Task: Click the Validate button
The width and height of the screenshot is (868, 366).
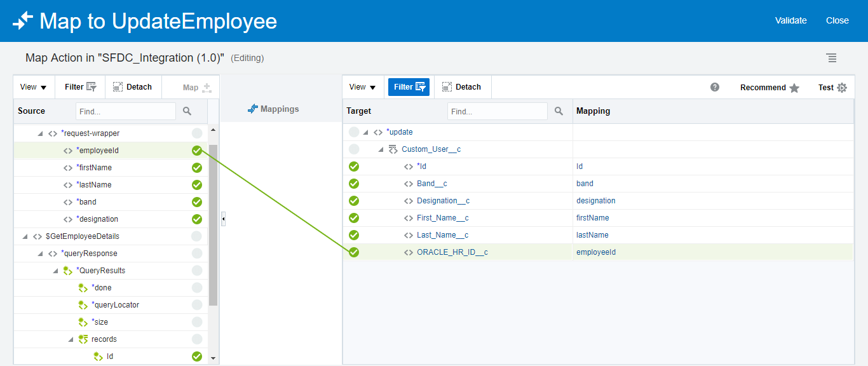Action: pos(790,20)
